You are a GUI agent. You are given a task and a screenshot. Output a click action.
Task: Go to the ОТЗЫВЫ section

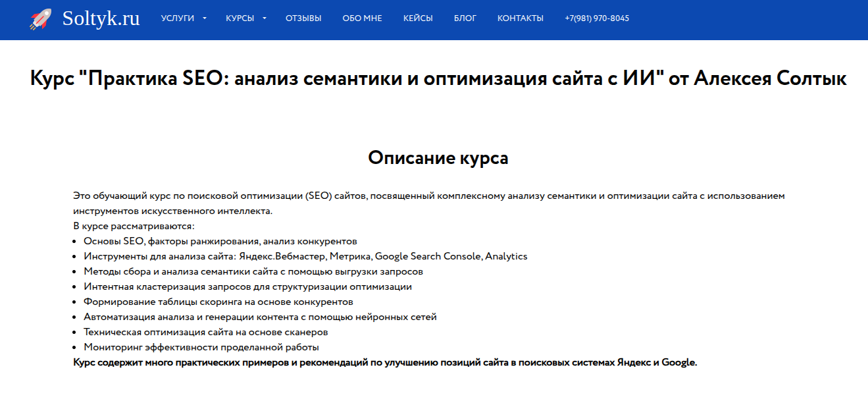tap(302, 18)
